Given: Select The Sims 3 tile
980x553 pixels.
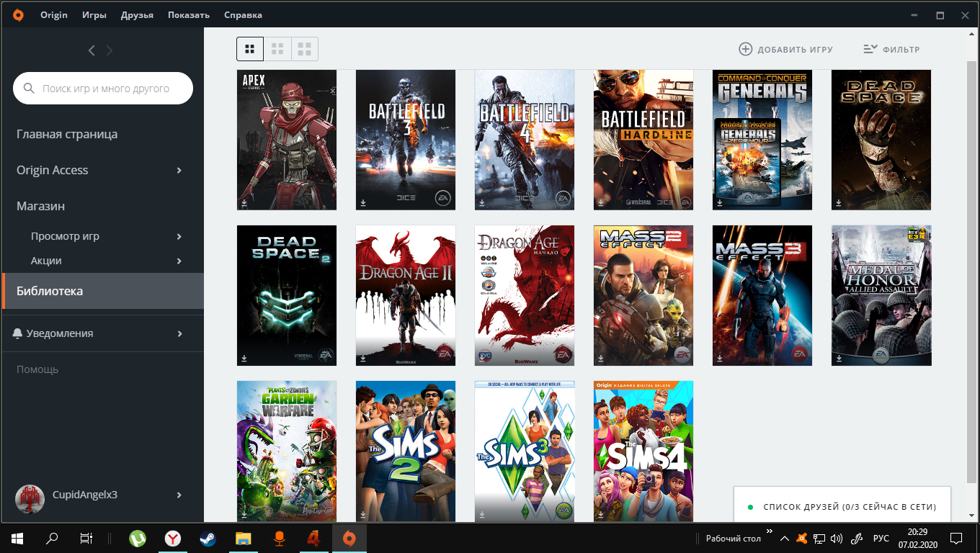Looking at the screenshot, I should point(525,451).
